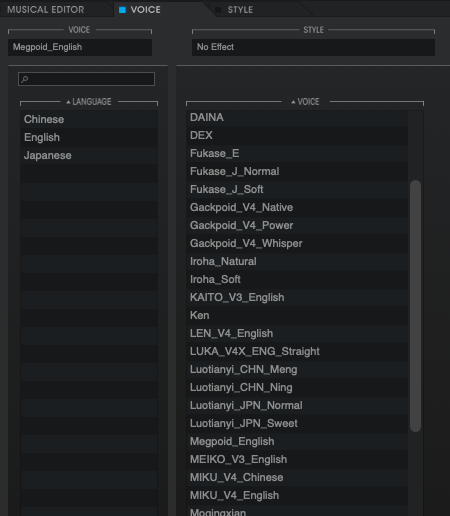Select the LUKA_V4X_ENG_Straight voice
Viewport: 450px width, 516px height.
click(x=297, y=351)
